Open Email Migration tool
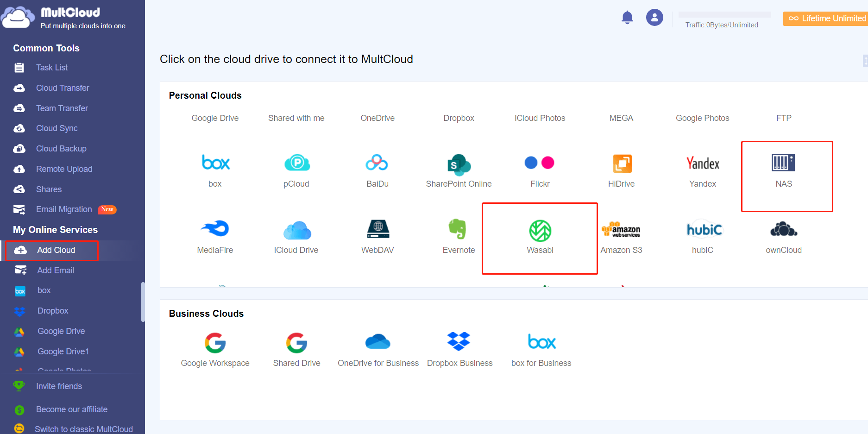Screen dimensions: 868x434 (x=64, y=209)
